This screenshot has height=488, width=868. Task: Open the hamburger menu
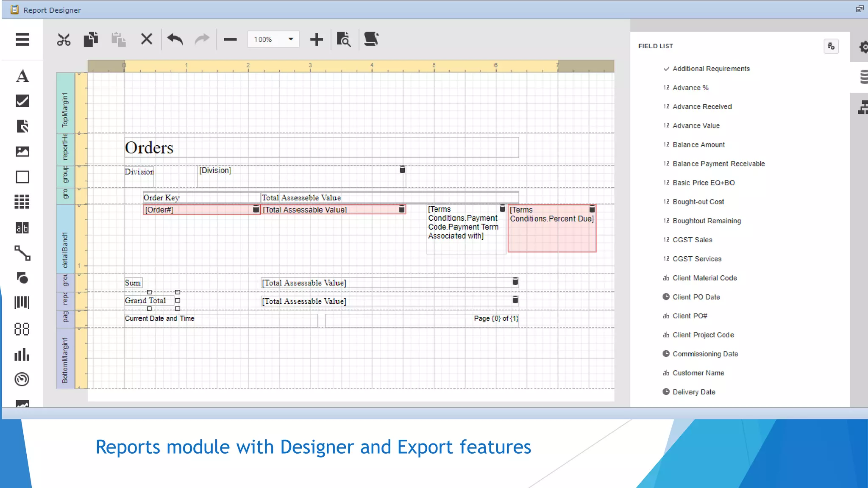point(22,40)
